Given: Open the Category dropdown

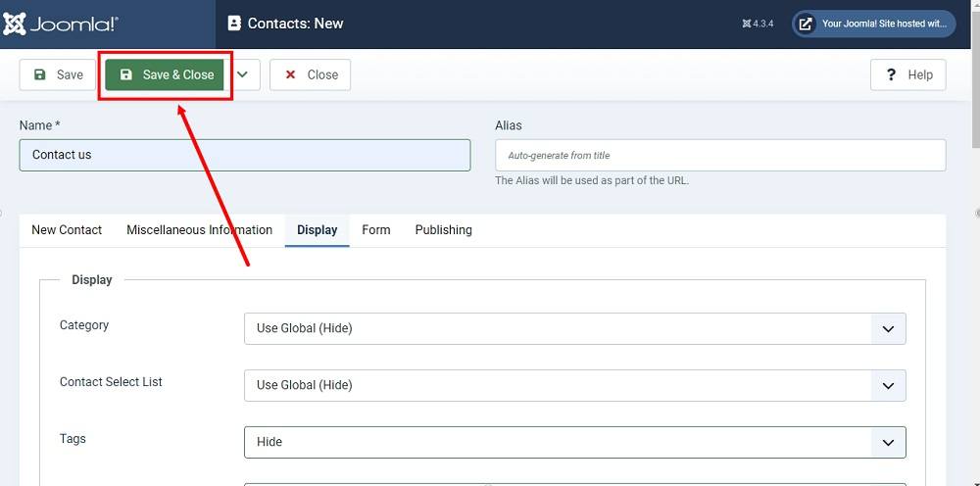Looking at the screenshot, I should pyautogui.click(x=575, y=328).
